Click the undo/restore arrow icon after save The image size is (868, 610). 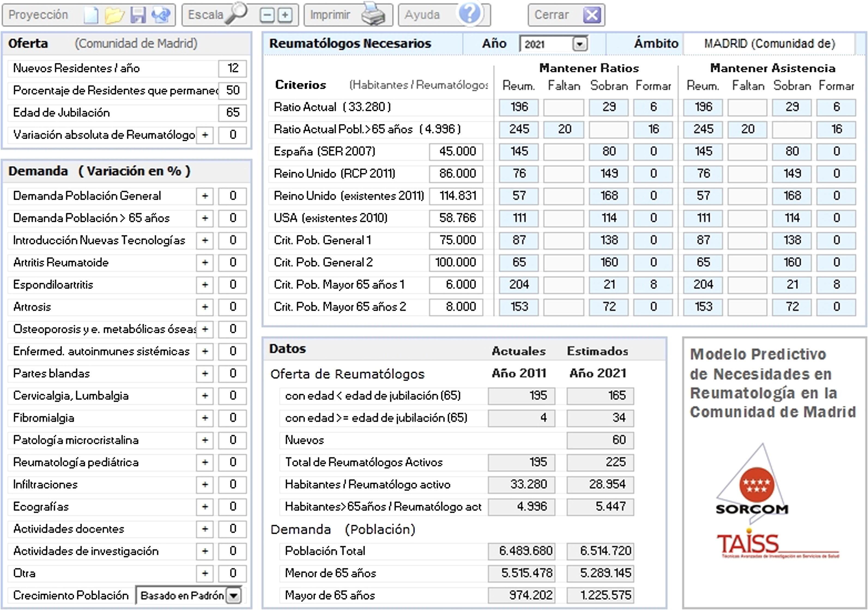pos(161,15)
